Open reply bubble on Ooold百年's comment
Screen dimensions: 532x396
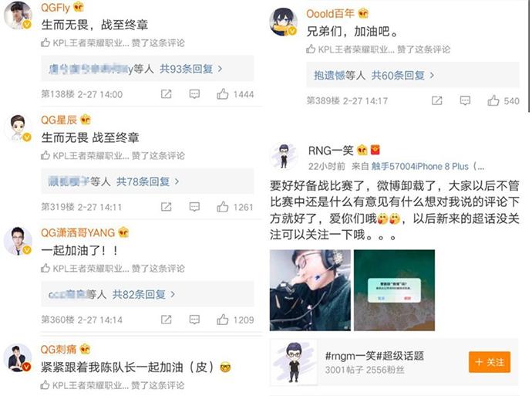(x=465, y=100)
